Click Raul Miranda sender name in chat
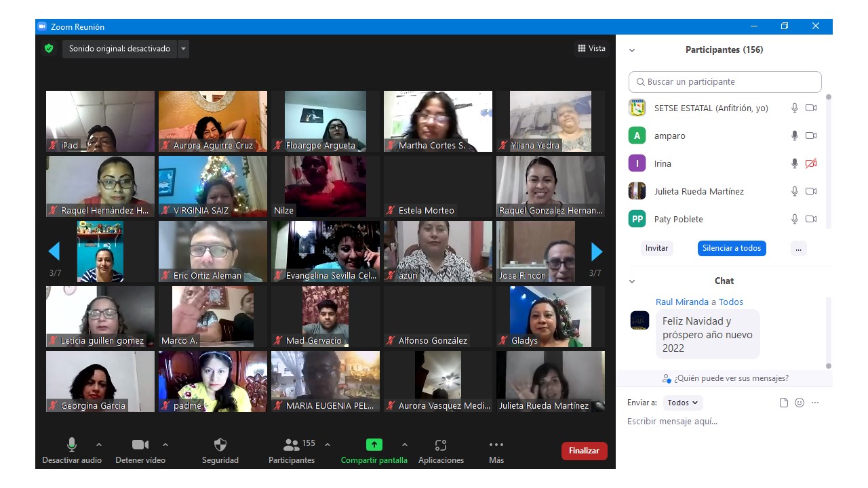 [682, 302]
